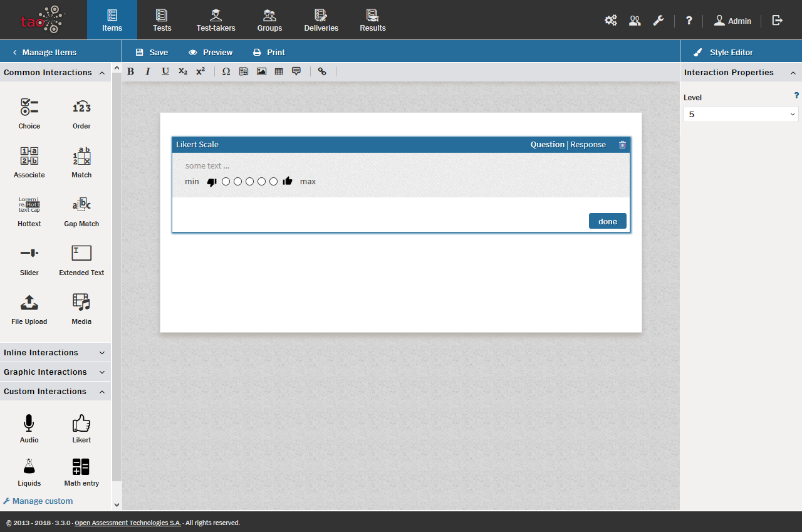Image resolution: width=802 pixels, height=532 pixels.
Task: Expand the Graphic Interactions section
Action: [x=55, y=372]
